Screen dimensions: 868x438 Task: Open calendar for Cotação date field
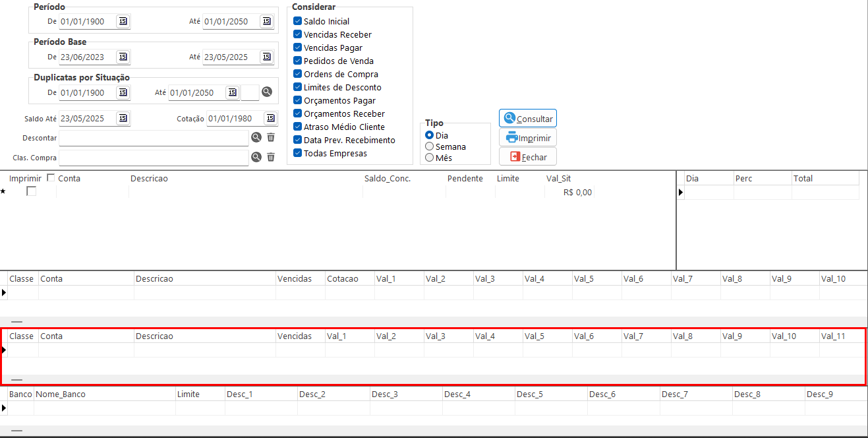[x=270, y=119]
